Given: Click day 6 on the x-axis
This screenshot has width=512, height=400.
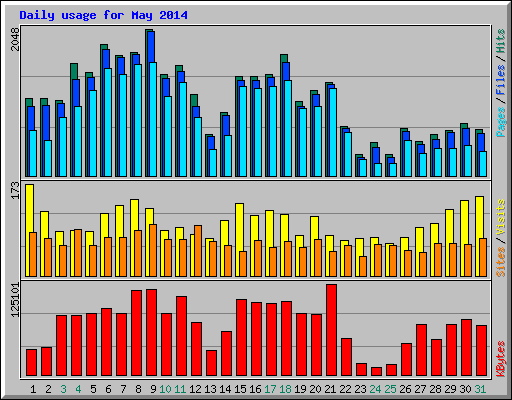Looking at the screenshot, I should click(108, 389).
